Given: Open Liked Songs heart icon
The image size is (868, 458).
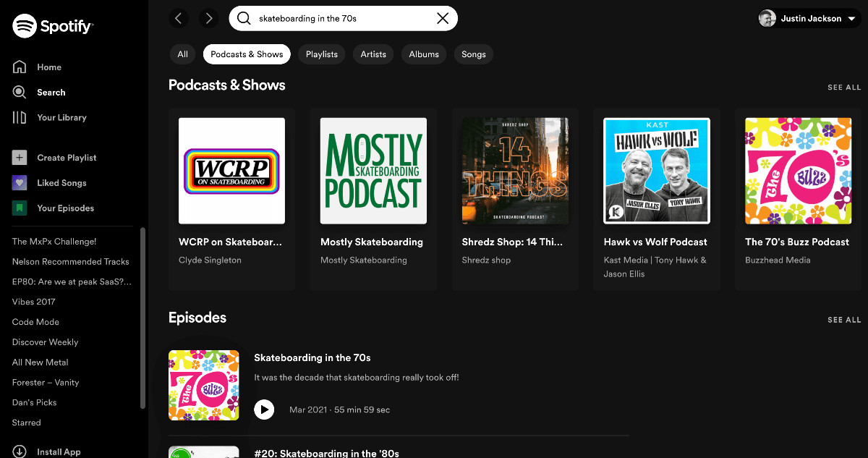Looking at the screenshot, I should pyautogui.click(x=20, y=183).
